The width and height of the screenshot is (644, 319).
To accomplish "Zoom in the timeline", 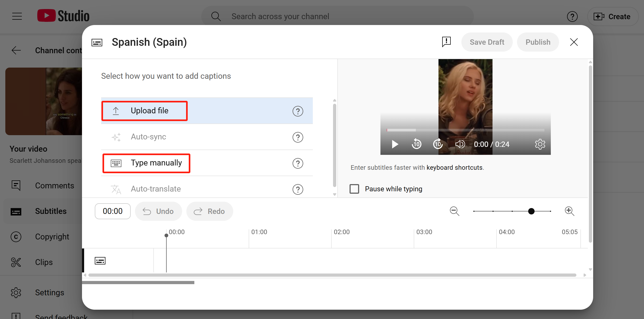I will point(569,211).
